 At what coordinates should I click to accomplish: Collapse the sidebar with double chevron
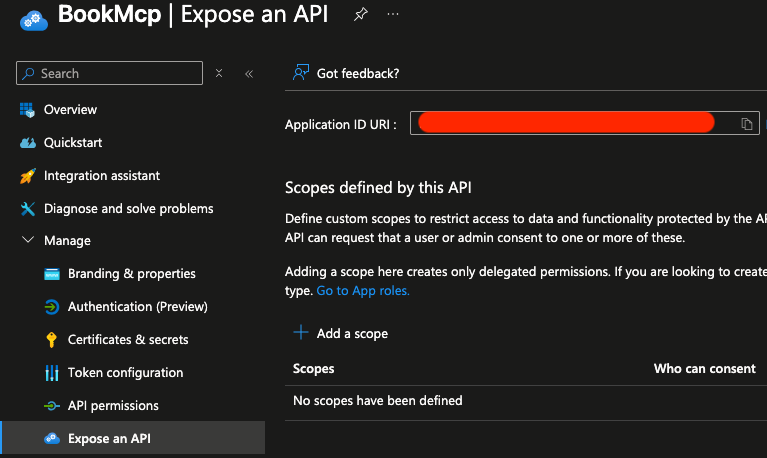(249, 73)
